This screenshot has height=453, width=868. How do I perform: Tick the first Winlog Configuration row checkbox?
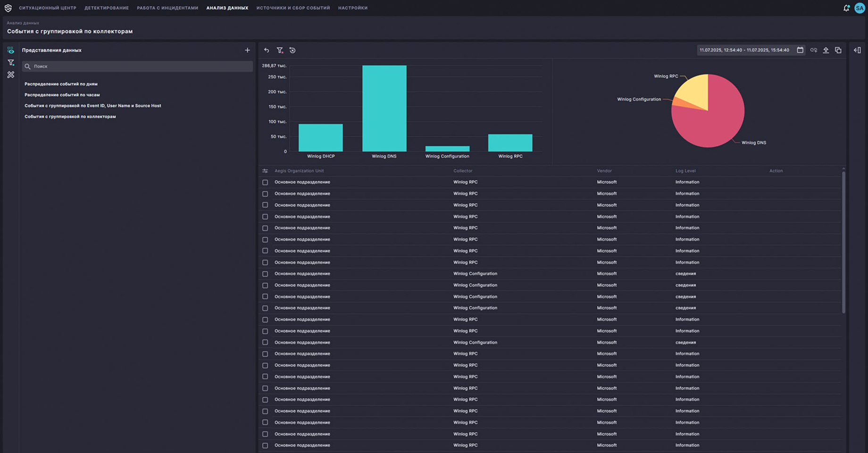265,274
